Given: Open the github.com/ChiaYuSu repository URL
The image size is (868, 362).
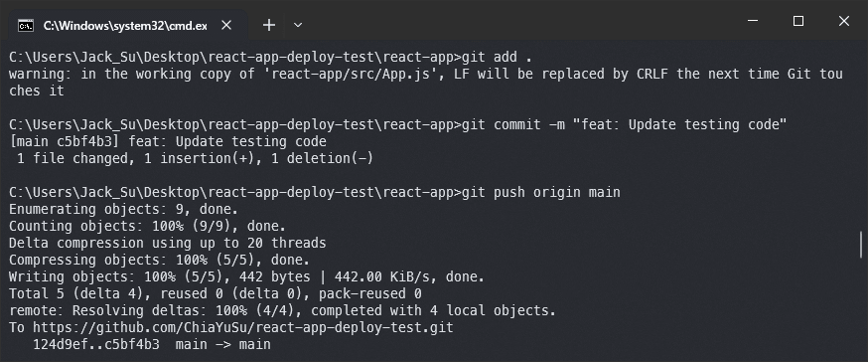Looking at the screenshot, I should pyautogui.click(x=243, y=327).
